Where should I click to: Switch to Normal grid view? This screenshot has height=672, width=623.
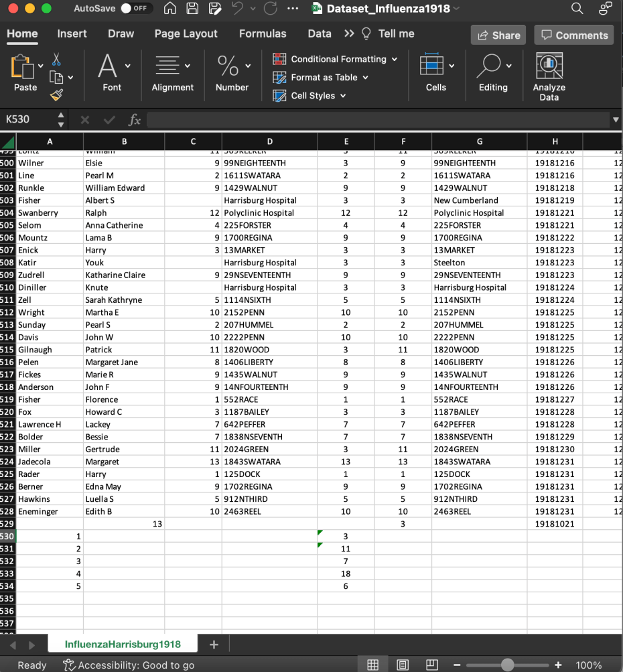coord(373,665)
